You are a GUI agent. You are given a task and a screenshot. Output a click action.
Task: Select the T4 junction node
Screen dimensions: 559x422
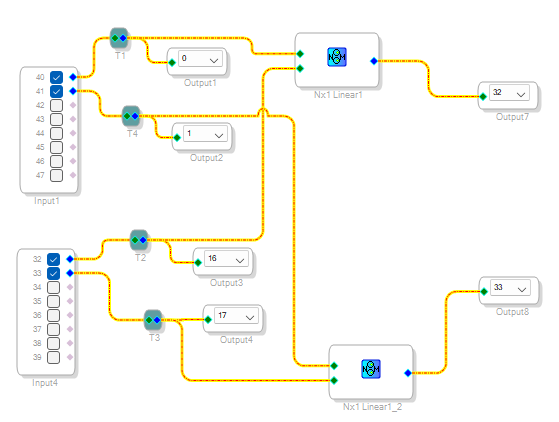[x=131, y=116]
